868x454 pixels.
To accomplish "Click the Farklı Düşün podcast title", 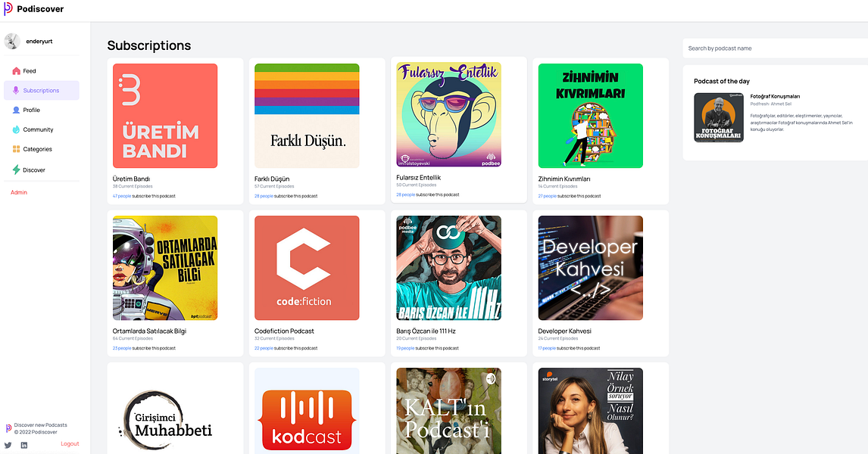I will pos(272,179).
